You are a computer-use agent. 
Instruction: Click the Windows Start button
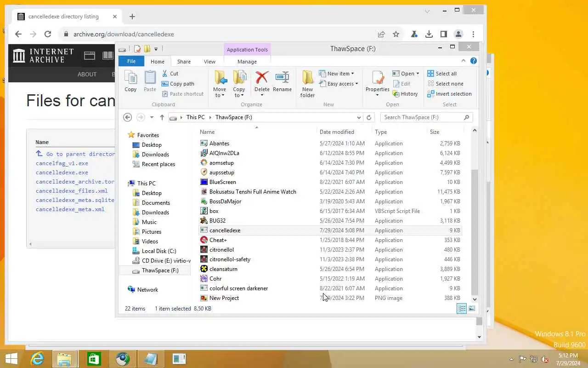[11, 359]
